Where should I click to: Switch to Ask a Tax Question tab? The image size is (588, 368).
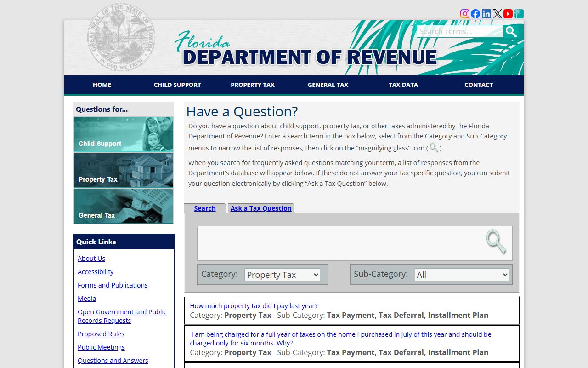pos(261,208)
